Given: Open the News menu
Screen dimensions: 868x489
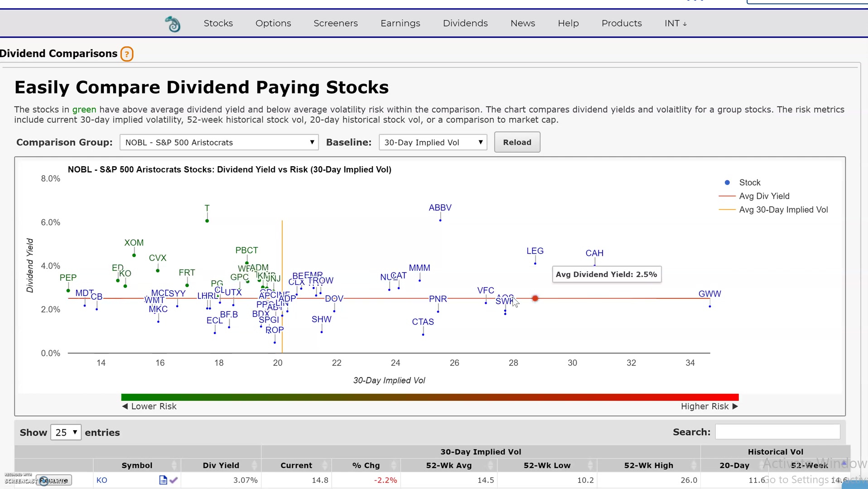Looking at the screenshot, I should (x=523, y=23).
